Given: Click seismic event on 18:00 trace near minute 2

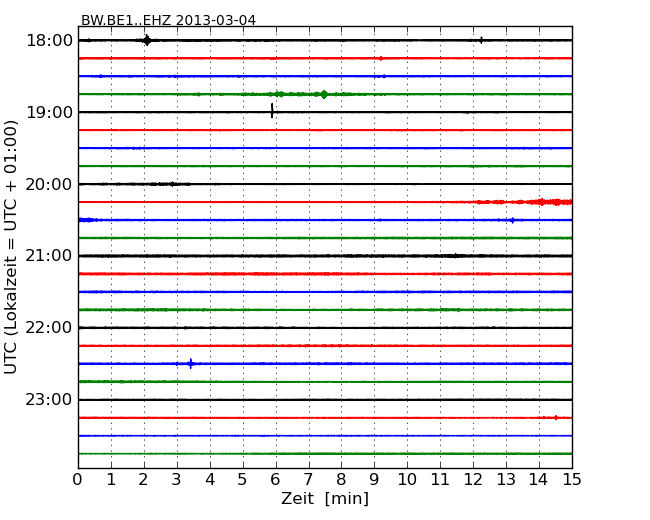Looking at the screenshot, I should [147, 40].
